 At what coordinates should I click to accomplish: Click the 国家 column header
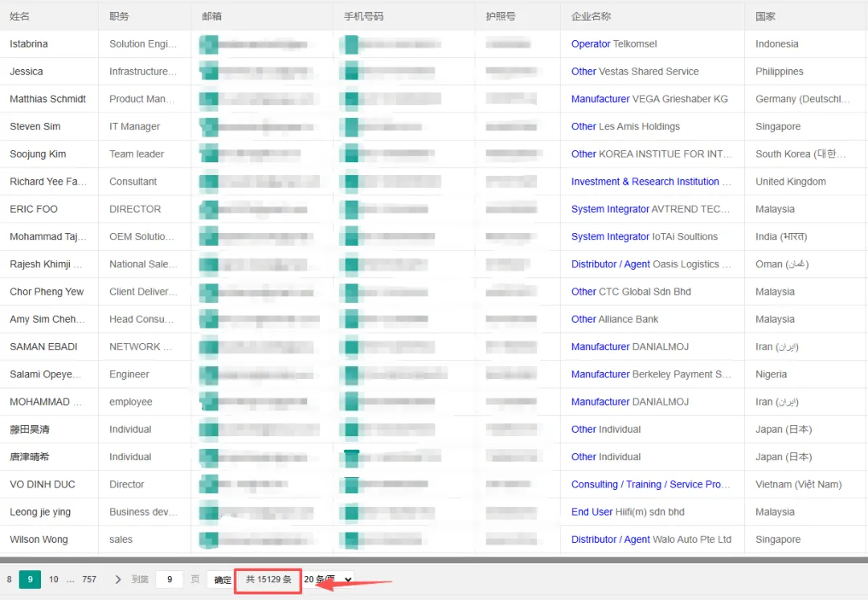[x=765, y=16]
